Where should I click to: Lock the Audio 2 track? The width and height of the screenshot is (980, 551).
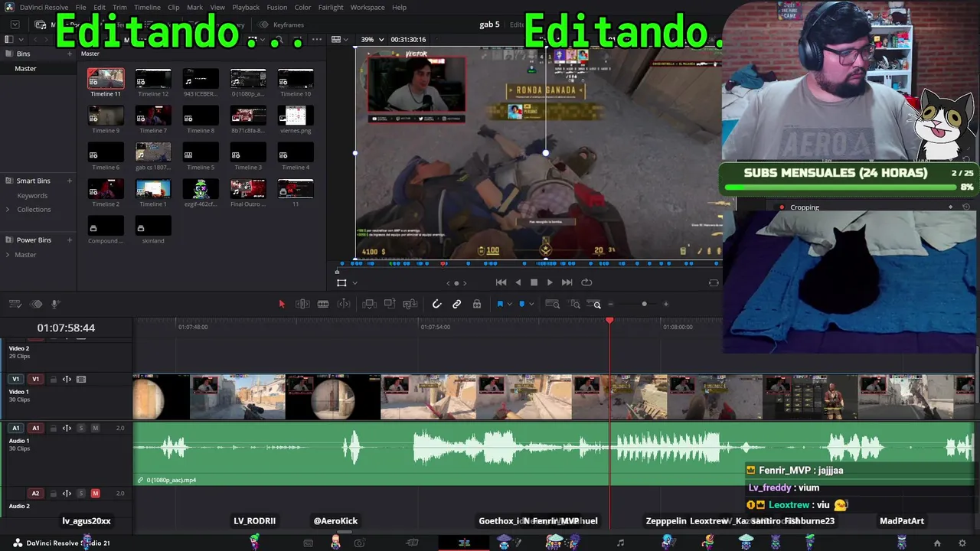52,494
